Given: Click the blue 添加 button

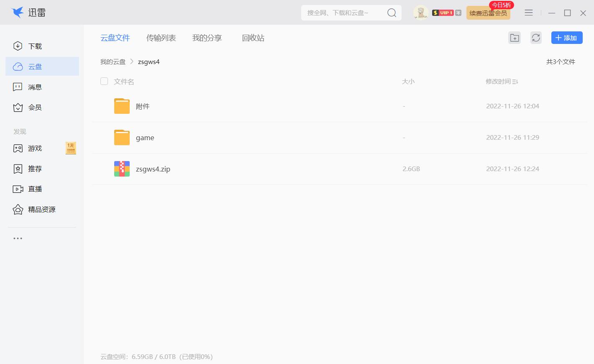Looking at the screenshot, I should pyautogui.click(x=566, y=38).
